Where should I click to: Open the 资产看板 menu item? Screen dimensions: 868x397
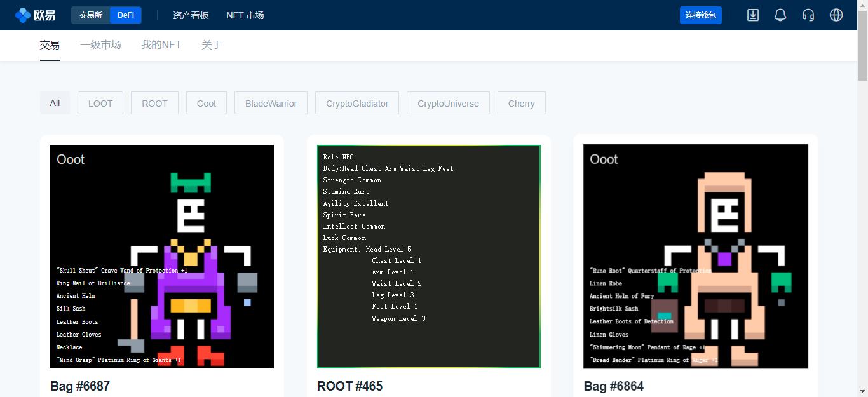point(191,15)
